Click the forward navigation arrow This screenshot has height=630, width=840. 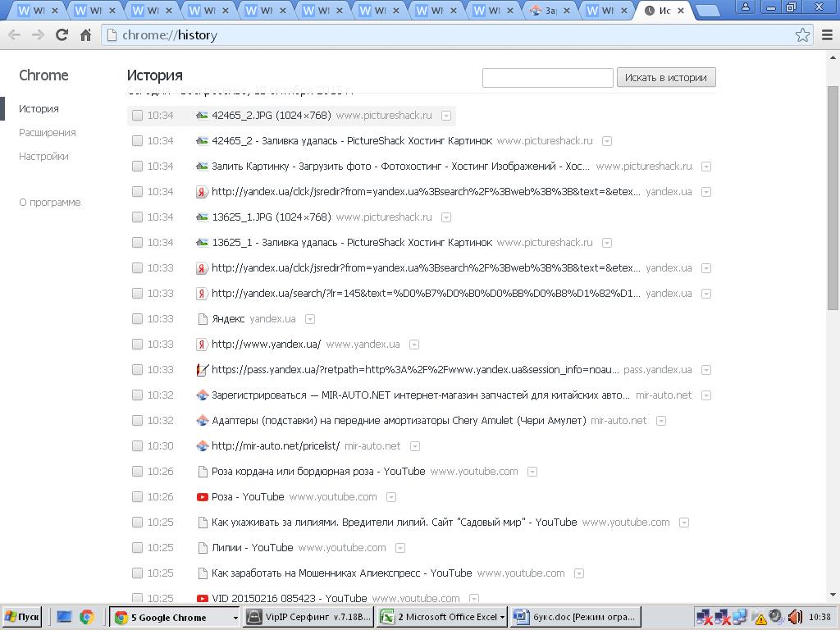38,35
